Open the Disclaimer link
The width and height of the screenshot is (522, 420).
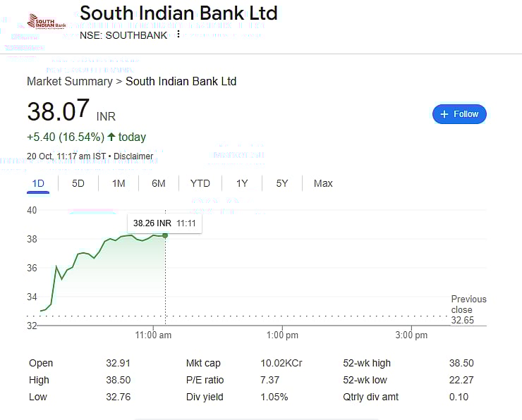[x=133, y=156]
